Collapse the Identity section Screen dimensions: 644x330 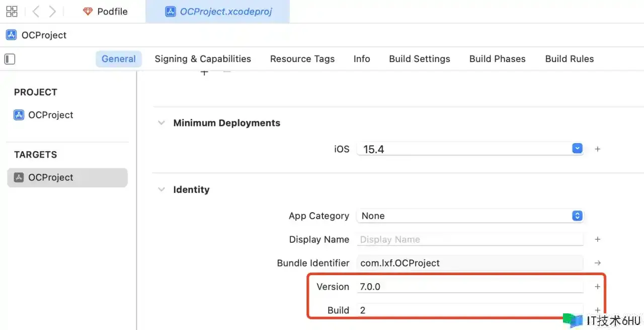point(161,189)
